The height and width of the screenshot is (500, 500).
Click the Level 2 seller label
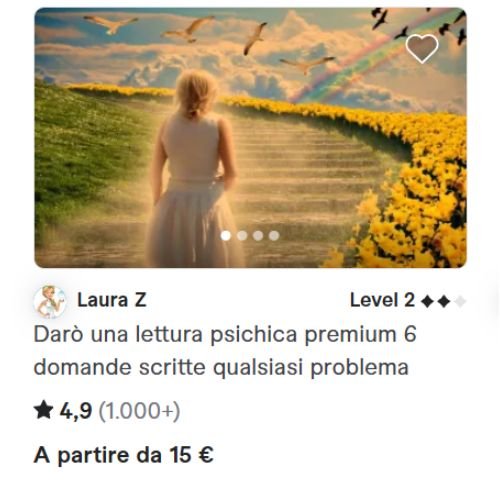point(382,300)
